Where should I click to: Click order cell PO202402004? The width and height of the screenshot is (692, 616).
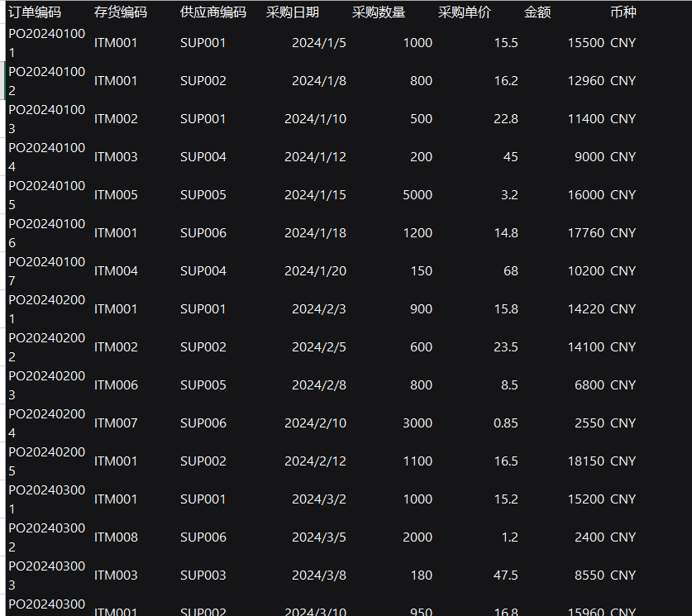[x=47, y=423]
